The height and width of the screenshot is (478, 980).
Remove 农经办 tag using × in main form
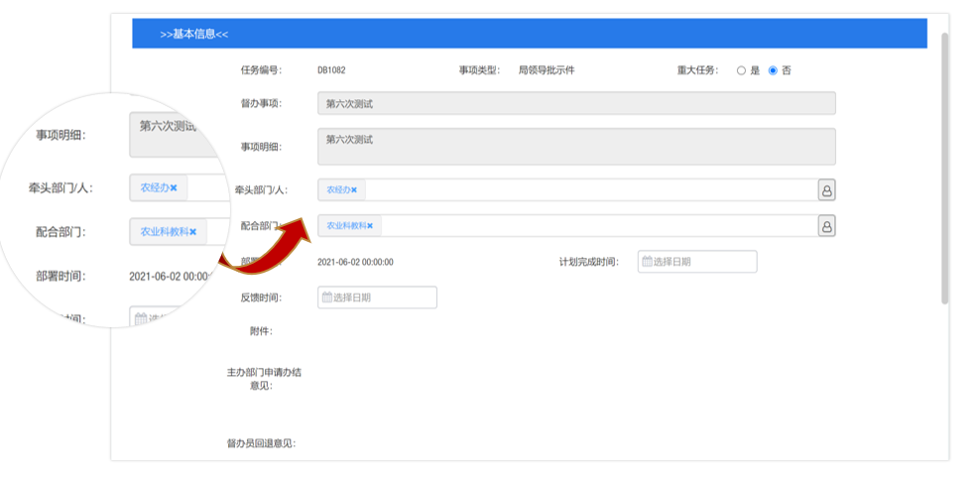[x=354, y=190]
